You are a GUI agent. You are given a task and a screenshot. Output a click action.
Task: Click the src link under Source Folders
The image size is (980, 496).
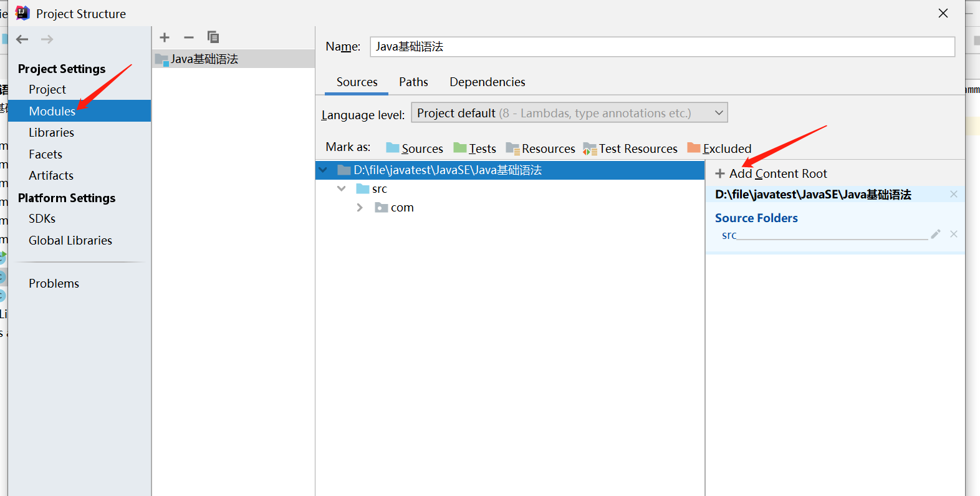click(729, 235)
